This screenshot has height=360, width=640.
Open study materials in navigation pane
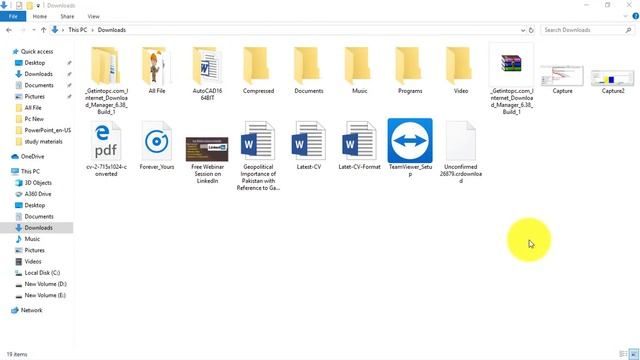coord(43,142)
